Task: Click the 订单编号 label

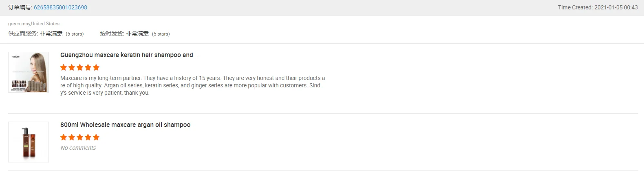Action: (x=20, y=7)
